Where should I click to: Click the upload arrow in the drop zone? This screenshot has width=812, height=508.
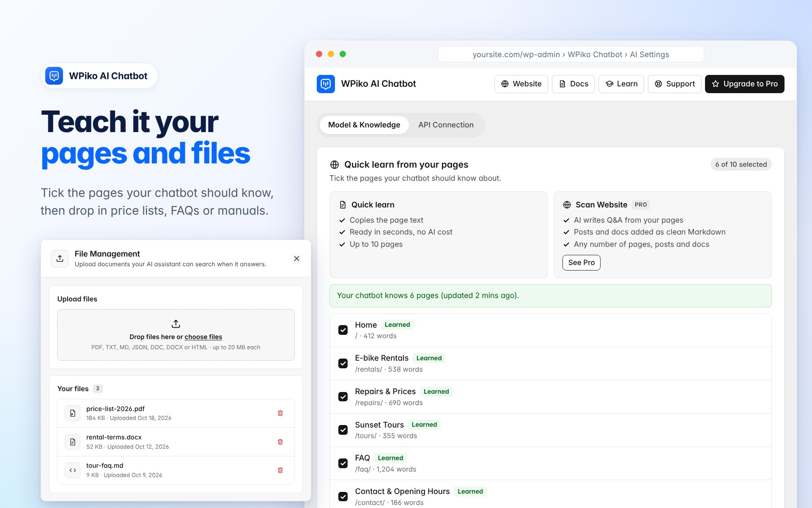(x=176, y=324)
